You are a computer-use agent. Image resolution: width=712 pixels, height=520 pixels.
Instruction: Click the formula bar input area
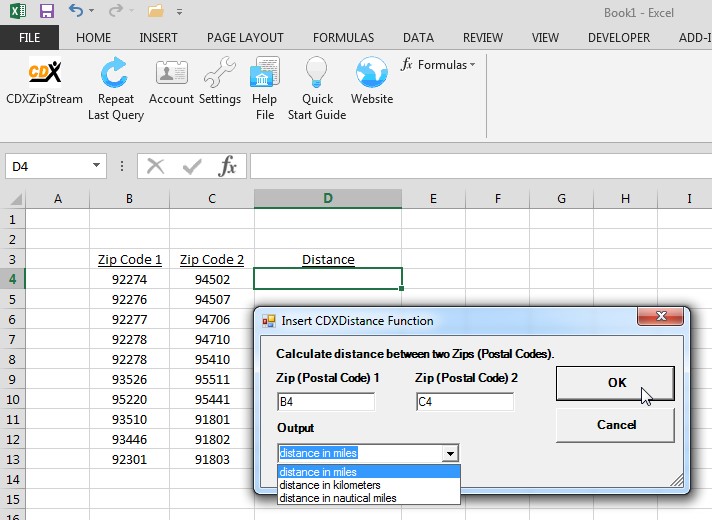[x=480, y=166]
